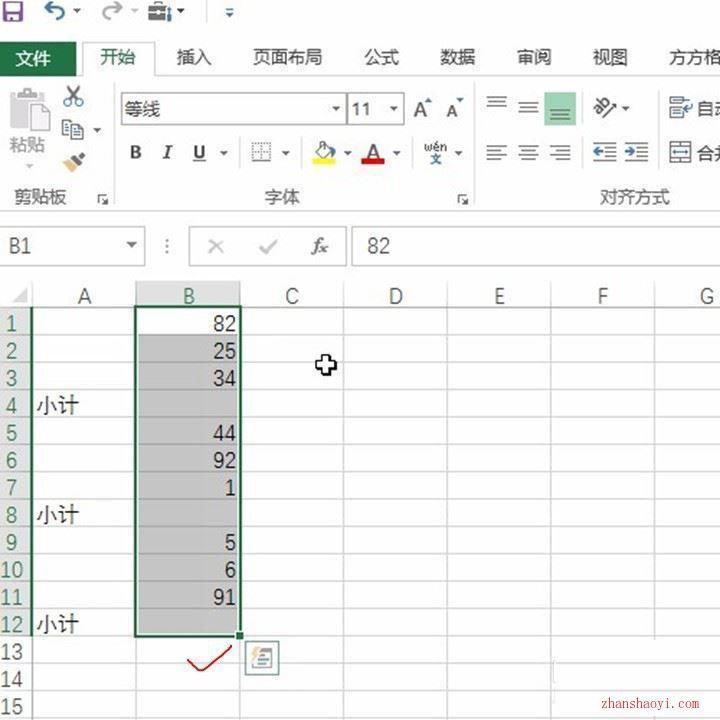720x720 pixels.
Task: Select cell B11 containing 91
Action: (x=188, y=597)
